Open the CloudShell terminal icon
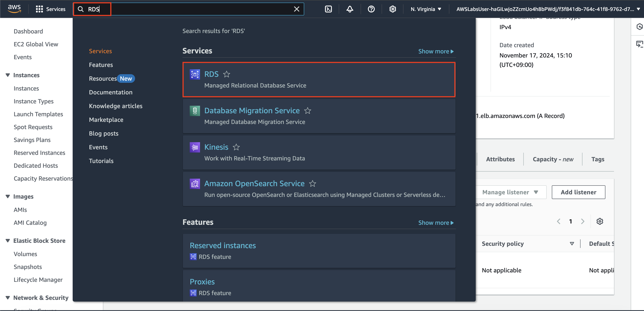The height and width of the screenshot is (311, 644). (x=328, y=9)
